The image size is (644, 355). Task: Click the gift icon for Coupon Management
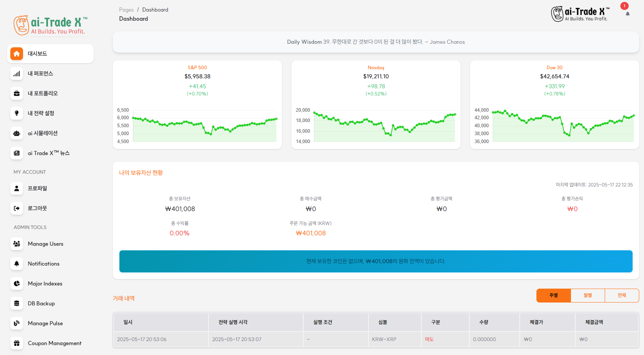coord(17,343)
